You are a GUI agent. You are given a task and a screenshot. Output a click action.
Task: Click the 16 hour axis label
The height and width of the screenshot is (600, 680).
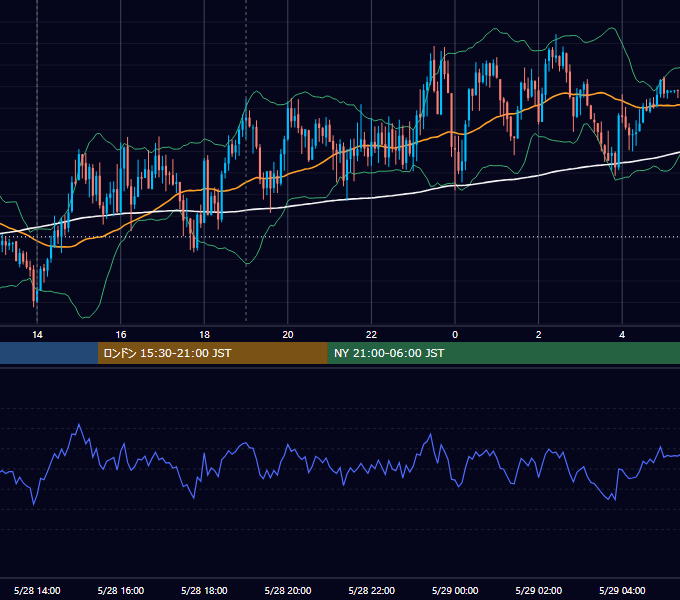(121, 335)
